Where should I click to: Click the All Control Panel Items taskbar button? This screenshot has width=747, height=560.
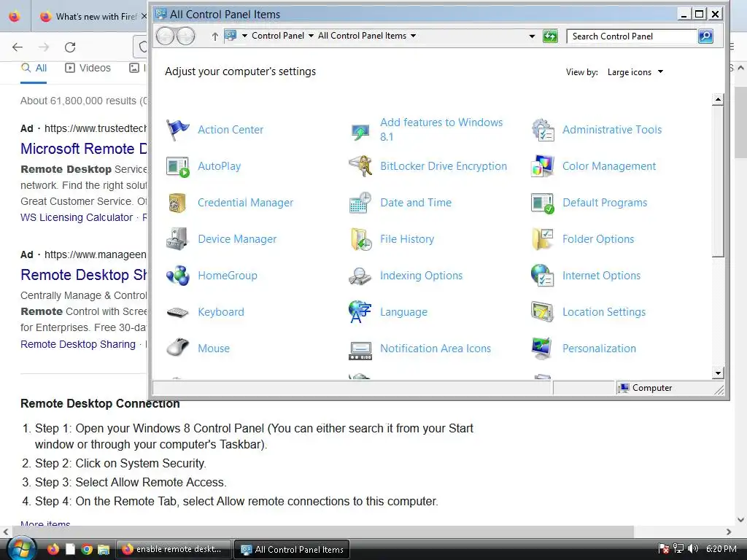(292, 549)
